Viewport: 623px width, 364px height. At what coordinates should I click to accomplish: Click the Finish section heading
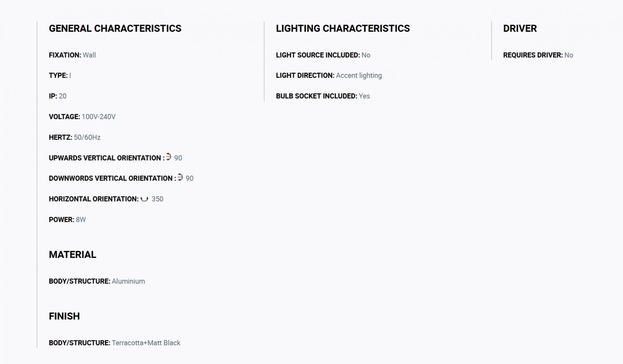pos(64,316)
